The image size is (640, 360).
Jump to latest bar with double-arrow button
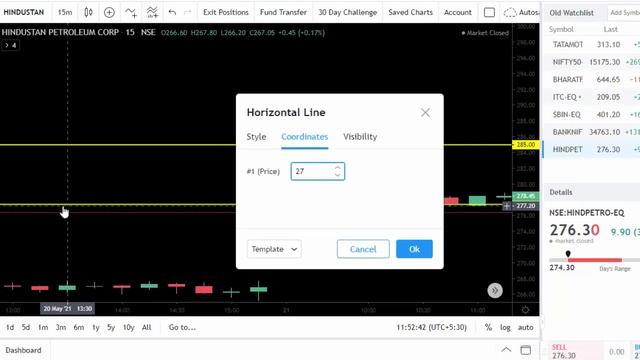tap(495, 291)
